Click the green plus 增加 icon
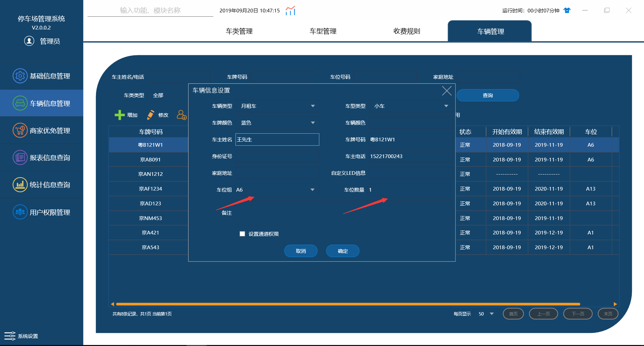The width and height of the screenshot is (644, 346). 119,115
